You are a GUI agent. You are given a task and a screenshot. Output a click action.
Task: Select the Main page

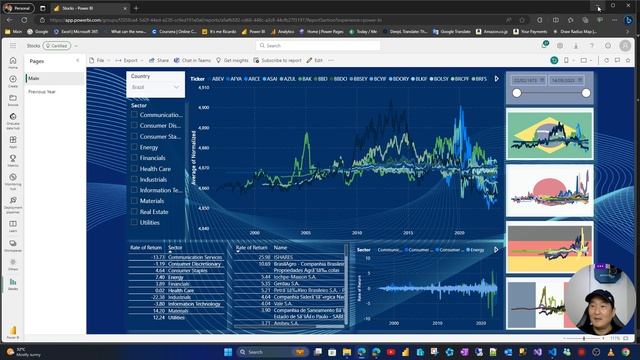pos(55,78)
